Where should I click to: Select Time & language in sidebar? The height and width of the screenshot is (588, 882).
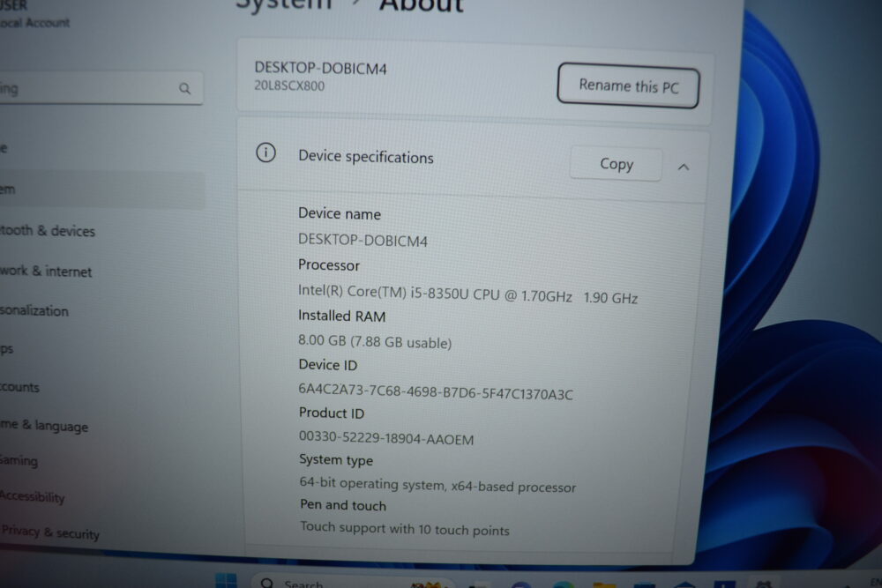pos(44,426)
